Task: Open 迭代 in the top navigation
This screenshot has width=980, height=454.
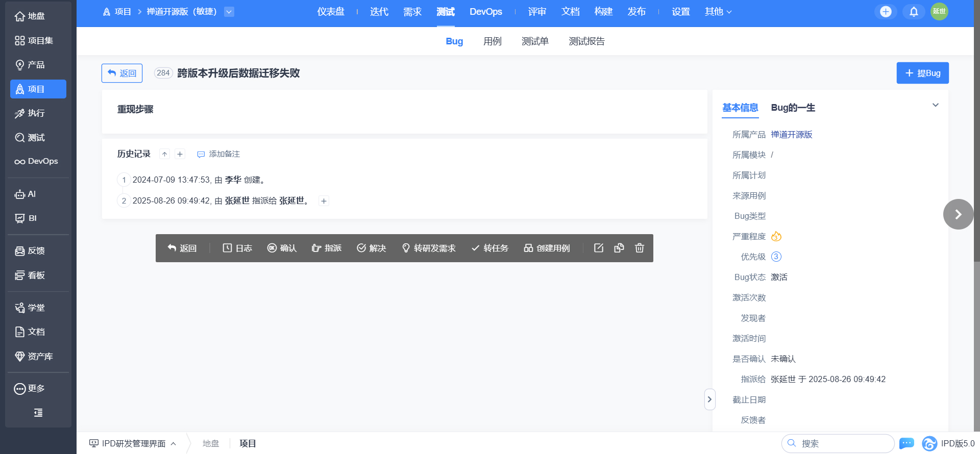Action: [379, 12]
